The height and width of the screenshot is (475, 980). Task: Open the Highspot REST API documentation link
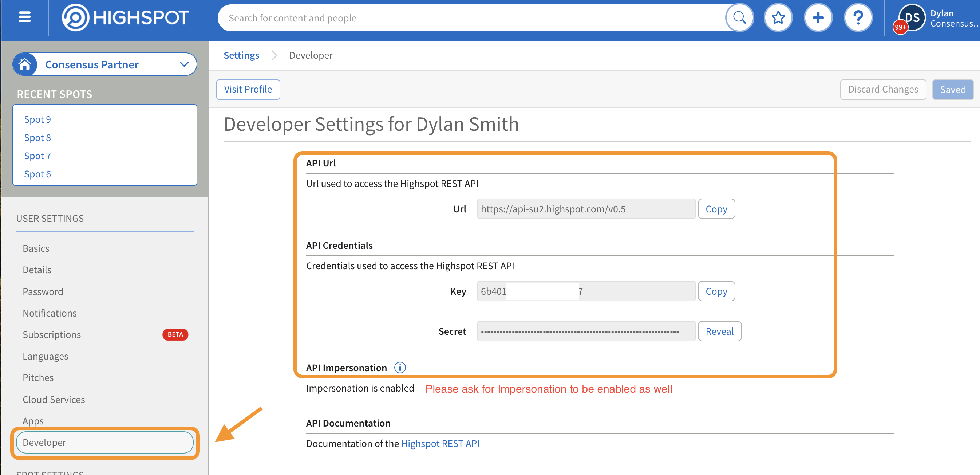[x=440, y=444]
